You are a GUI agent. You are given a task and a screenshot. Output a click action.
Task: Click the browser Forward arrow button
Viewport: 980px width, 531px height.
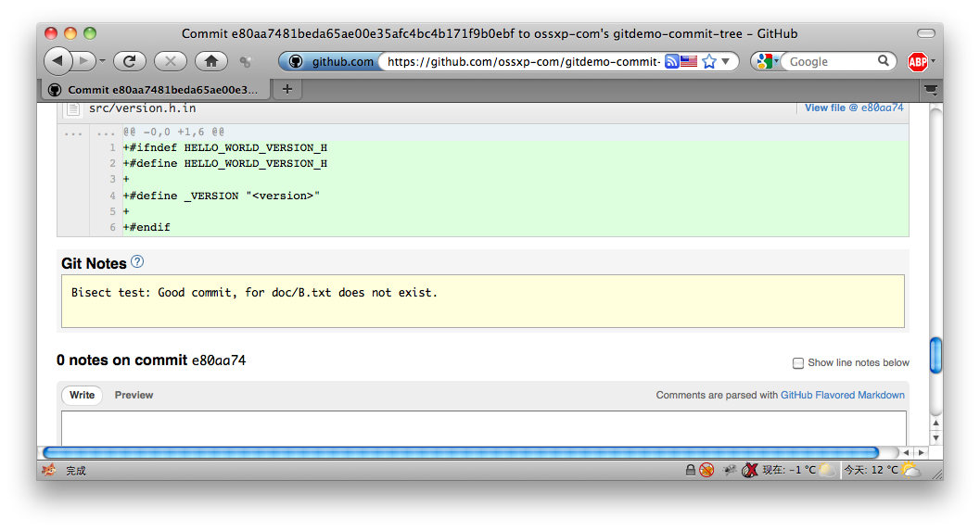coord(83,61)
